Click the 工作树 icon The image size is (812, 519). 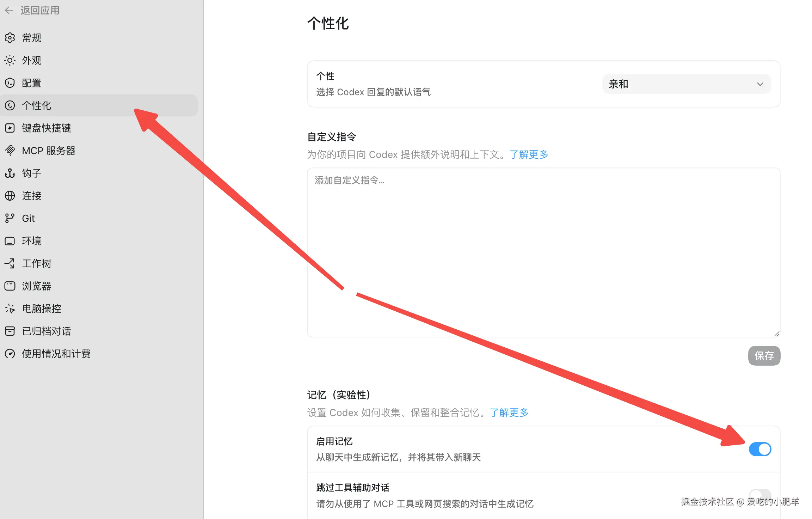click(x=10, y=263)
